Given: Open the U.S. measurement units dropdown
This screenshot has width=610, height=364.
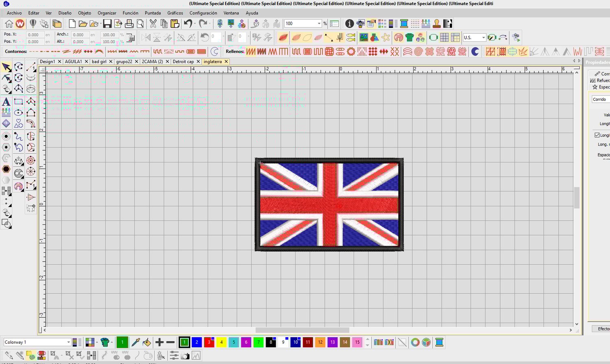Looking at the screenshot, I should [x=483, y=38].
